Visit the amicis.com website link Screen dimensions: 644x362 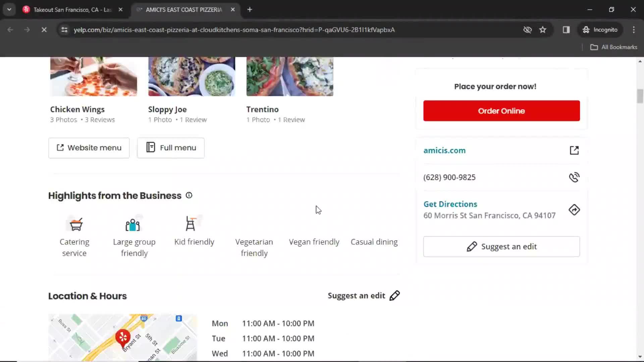point(444,150)
